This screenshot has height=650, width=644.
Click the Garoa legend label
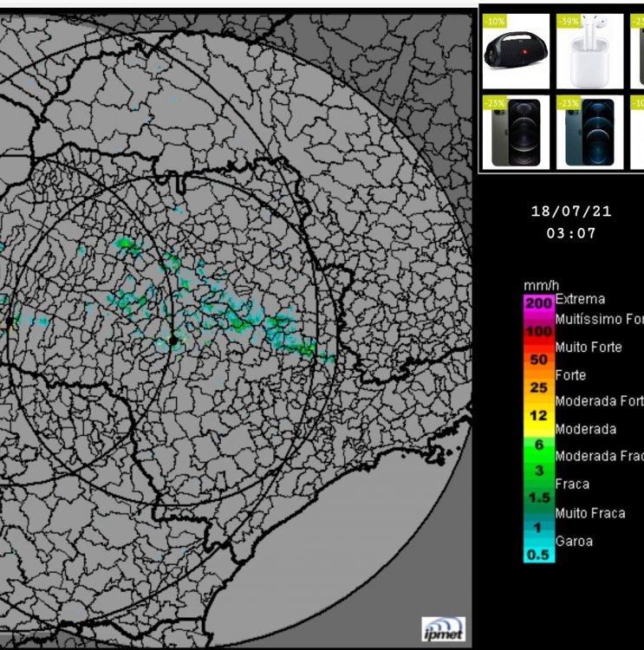click(x=574, y=541)
